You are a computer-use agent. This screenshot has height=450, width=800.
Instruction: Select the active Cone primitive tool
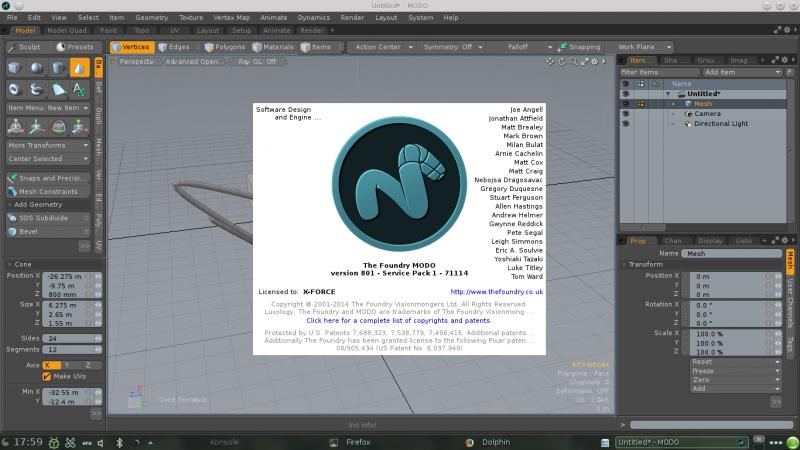80,67
